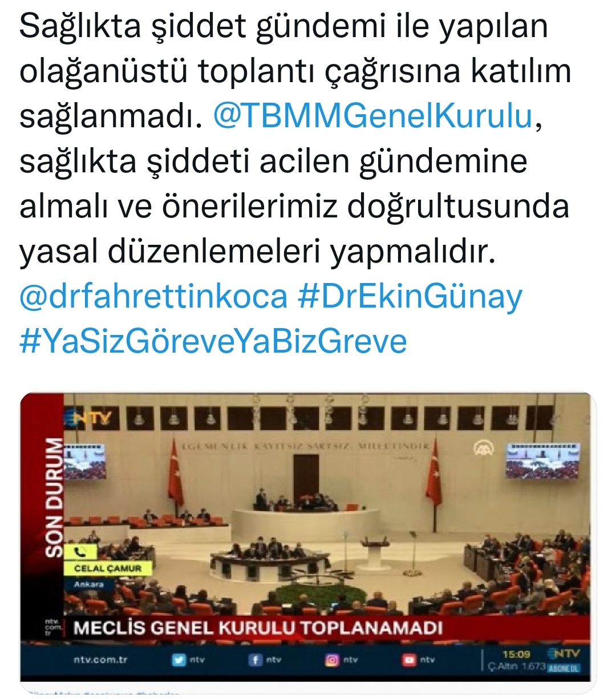This screenshot has height=699, width=616.
Task: Open the @drfahrettinkoca profile mention
Action: [x=153, y=297]
